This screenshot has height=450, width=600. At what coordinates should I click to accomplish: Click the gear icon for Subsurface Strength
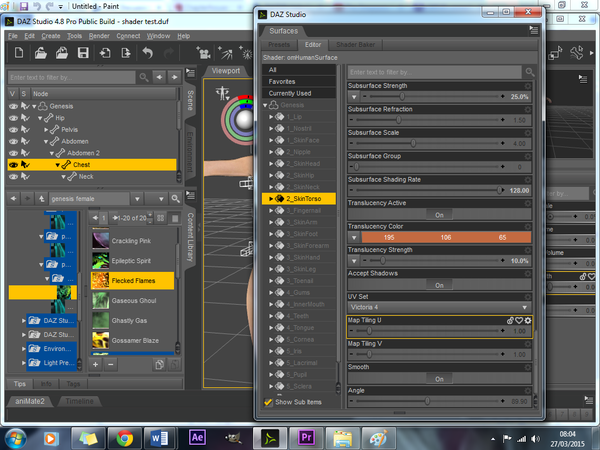[x=528, y=86]
